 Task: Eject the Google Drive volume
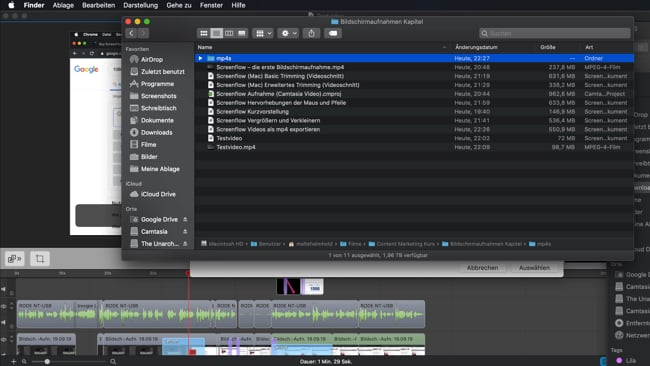(x=185, y=219)
